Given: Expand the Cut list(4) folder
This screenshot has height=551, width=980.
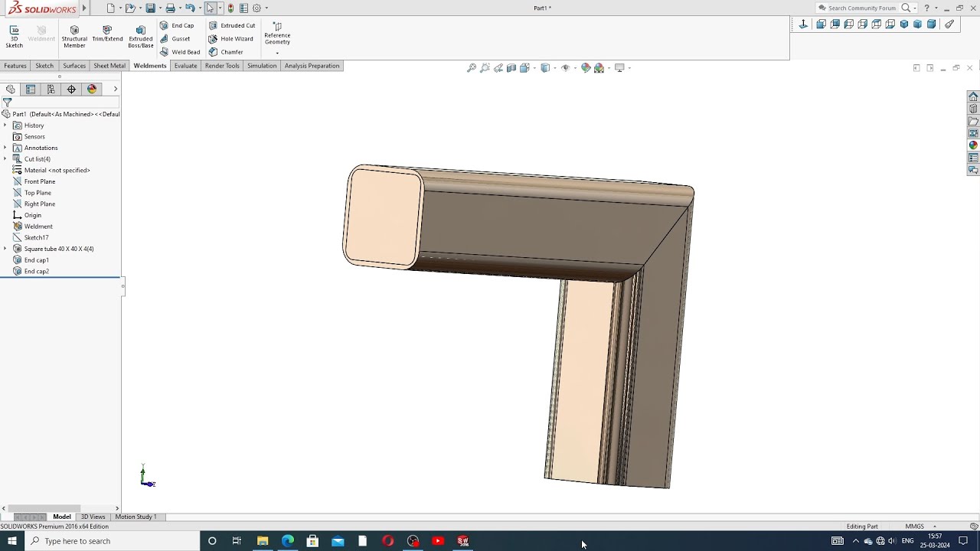Looking at the screenshot, I should pos(5,159).
